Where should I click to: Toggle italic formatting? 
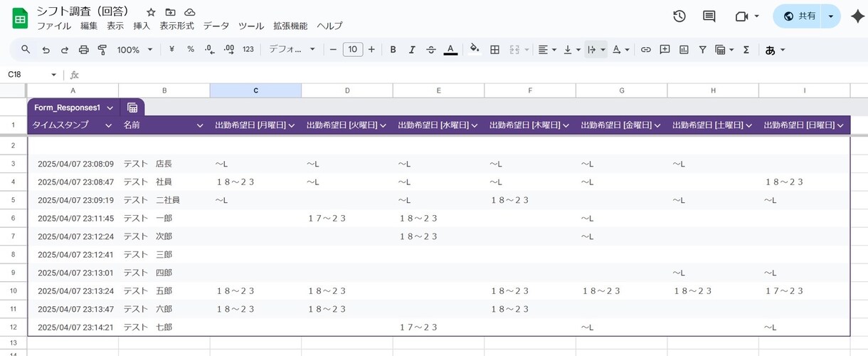pos(412,50)
